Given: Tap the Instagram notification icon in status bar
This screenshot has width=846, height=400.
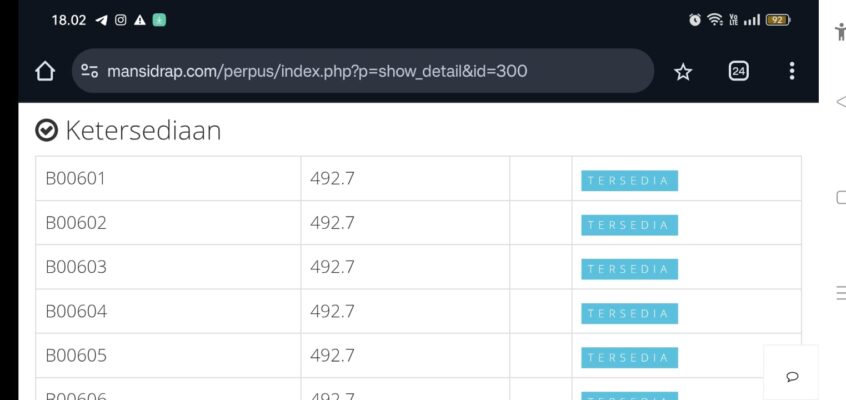Looking at the screenshot, I should point(120,20).
